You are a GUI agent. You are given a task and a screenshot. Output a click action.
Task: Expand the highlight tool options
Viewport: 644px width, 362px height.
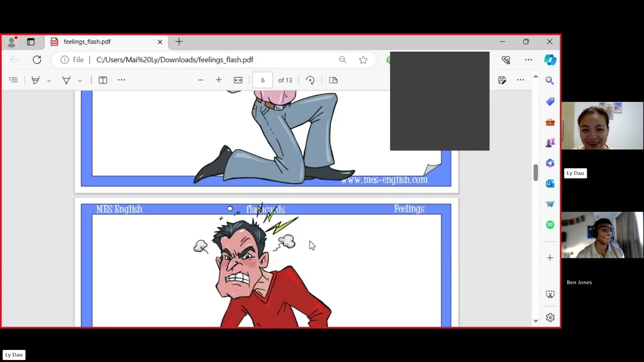[x=49, y=80]
